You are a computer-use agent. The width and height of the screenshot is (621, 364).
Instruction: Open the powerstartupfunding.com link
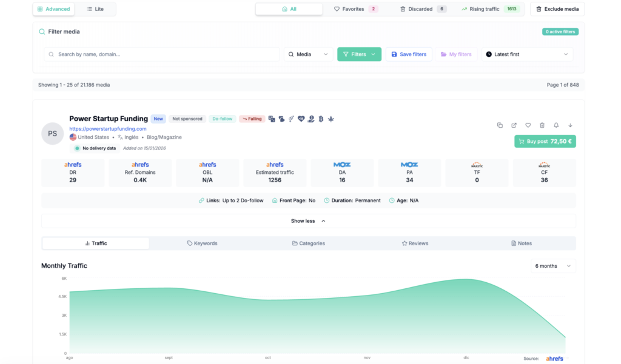click(108, 129)
